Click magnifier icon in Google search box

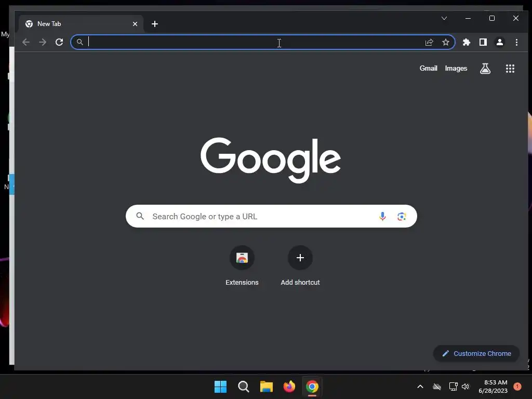point(140,216)
